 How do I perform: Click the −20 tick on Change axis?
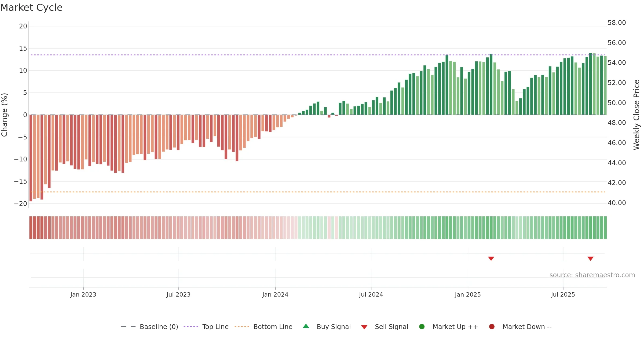click(x=21, y=204)
